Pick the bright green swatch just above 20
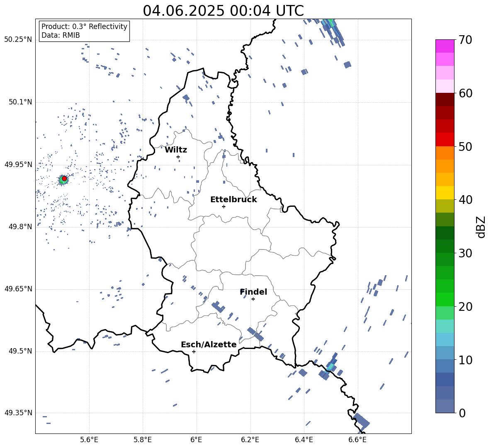This screenshot has width=491, height=448. [445, 299]
